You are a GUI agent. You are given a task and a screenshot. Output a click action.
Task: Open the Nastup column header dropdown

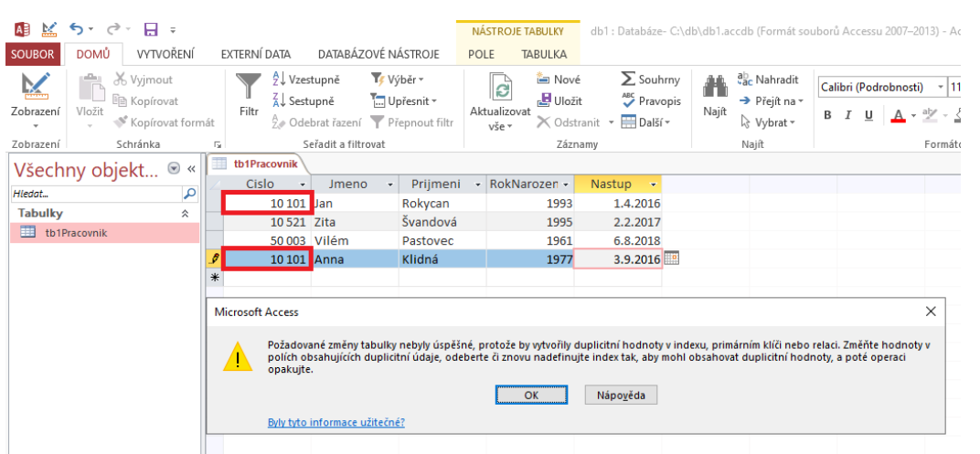653,185
